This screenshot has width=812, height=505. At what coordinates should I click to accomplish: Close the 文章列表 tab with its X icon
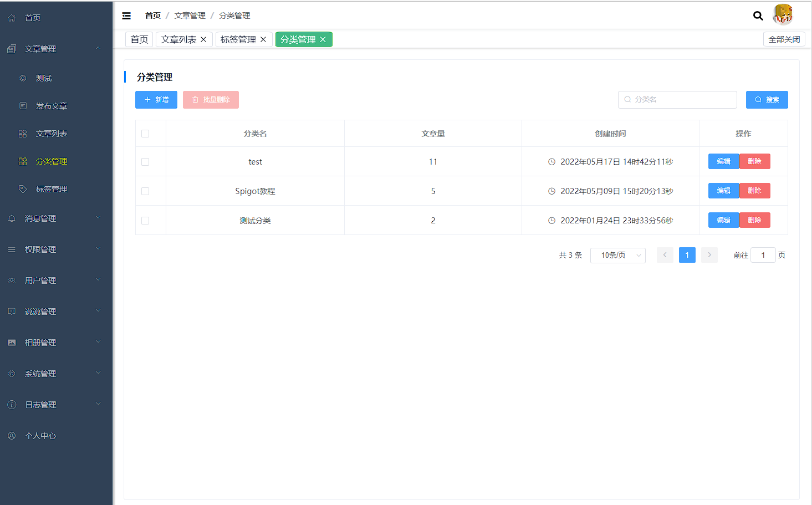click(x=203, y=39)
